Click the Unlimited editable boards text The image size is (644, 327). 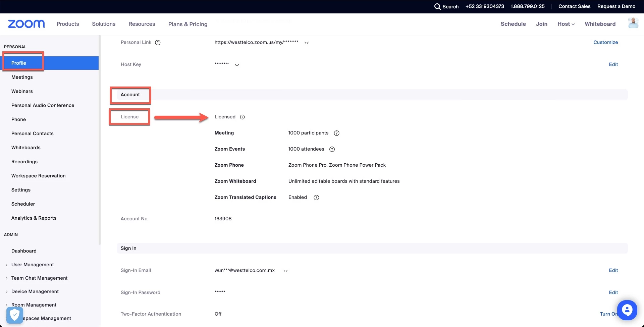click(344, 181)
